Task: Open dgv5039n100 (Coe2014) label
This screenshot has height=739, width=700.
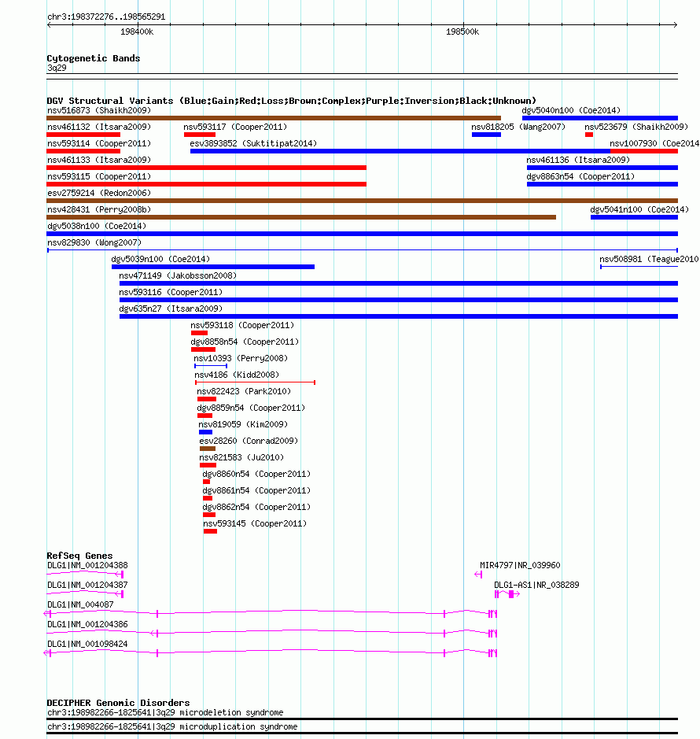Action: [x=160, y=259]
